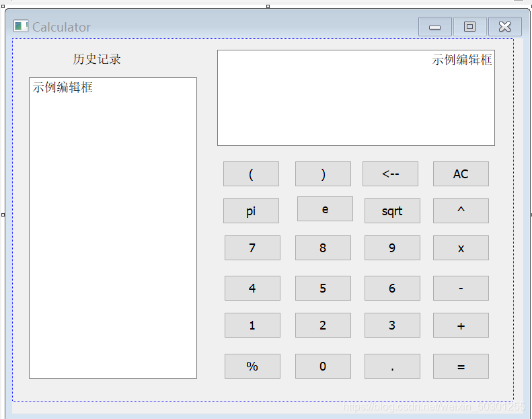Tap digit 4 button
The height and width of the screenshot is (419, 532).
click(252, 289)
